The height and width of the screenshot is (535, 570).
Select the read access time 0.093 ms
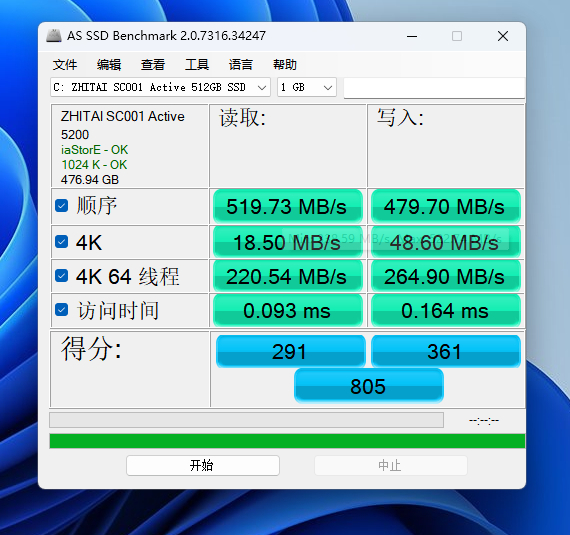288,310
